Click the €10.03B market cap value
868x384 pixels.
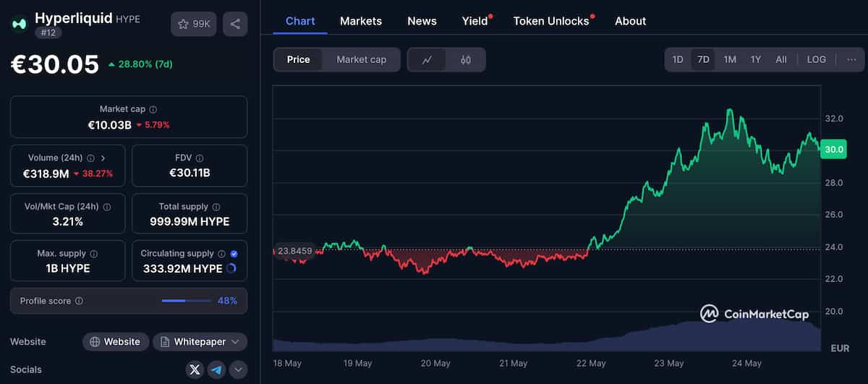click(110, 124)
